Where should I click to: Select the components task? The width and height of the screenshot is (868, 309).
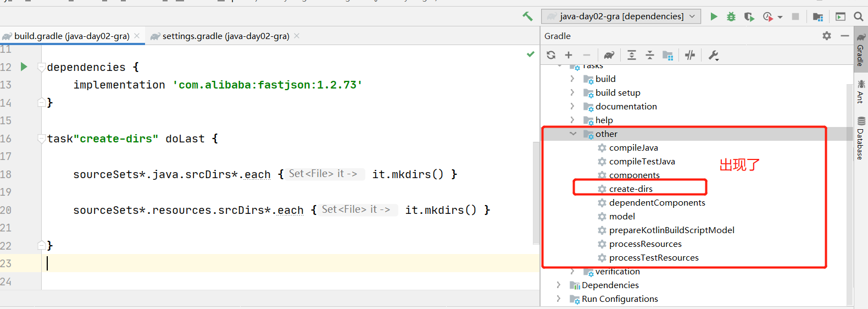(x=634, y=175)
